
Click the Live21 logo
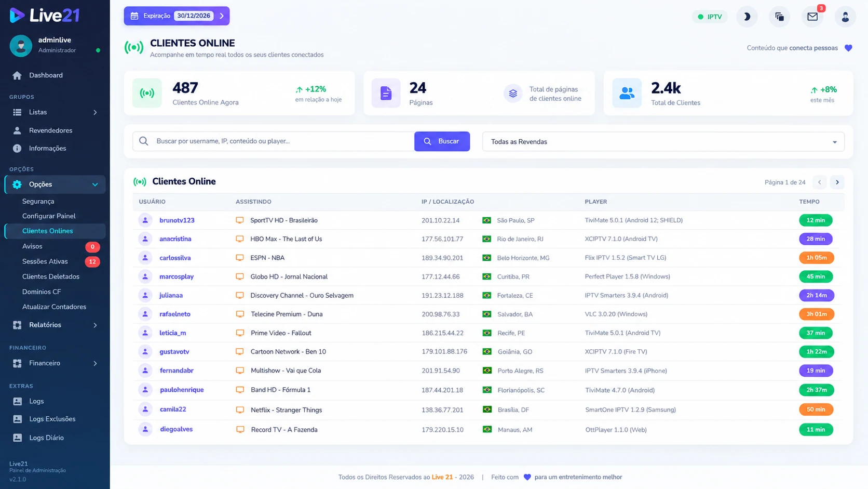click(x=45, y=16)
